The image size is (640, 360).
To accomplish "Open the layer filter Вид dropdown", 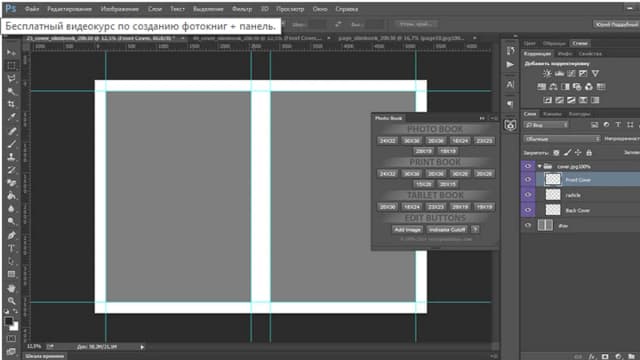I will point(546,124).
